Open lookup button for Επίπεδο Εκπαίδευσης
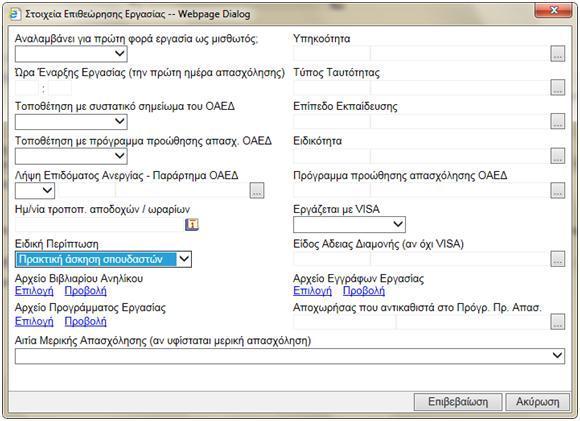This screenshot has width=580, height=421. pyautogui.click(x=557, y=121)
